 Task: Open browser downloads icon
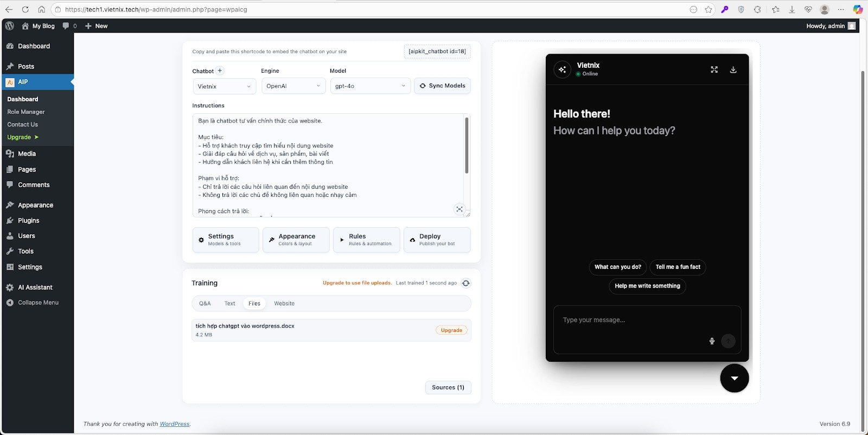(792, 9)
